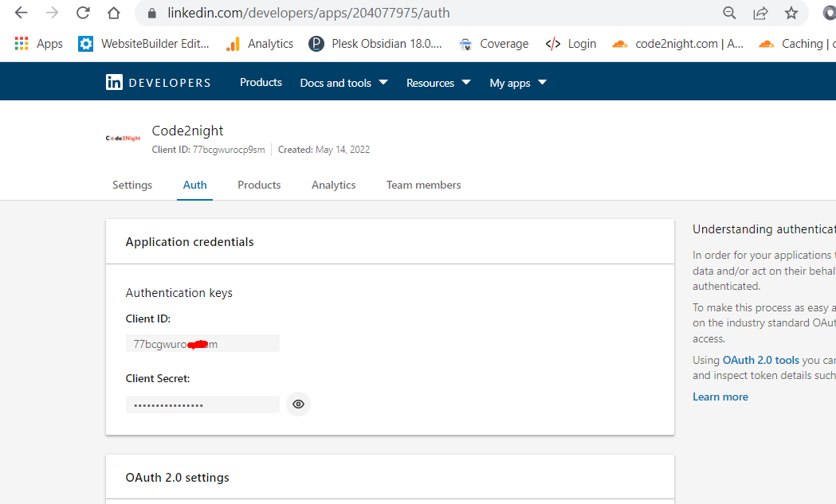
Task: Open the Apps grid shortcut
Action: point(38,44)
